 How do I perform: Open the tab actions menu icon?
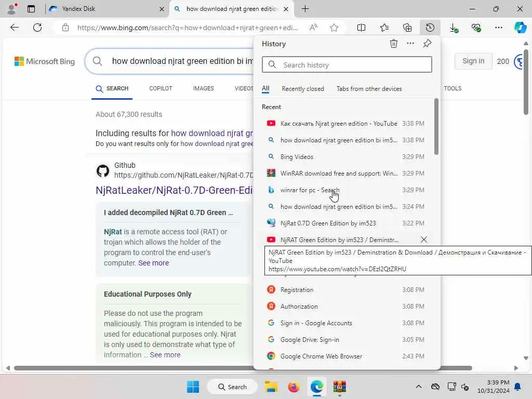[x=31, y=9]
